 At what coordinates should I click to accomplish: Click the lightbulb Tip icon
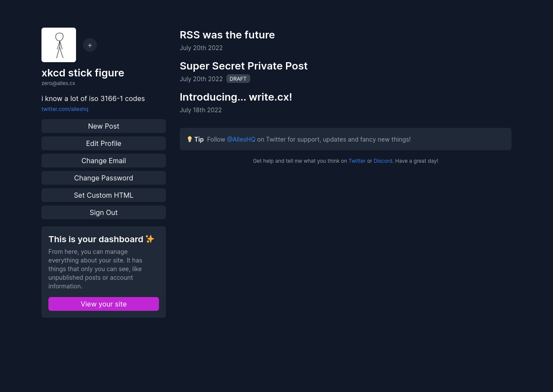[x=190, y=139]
